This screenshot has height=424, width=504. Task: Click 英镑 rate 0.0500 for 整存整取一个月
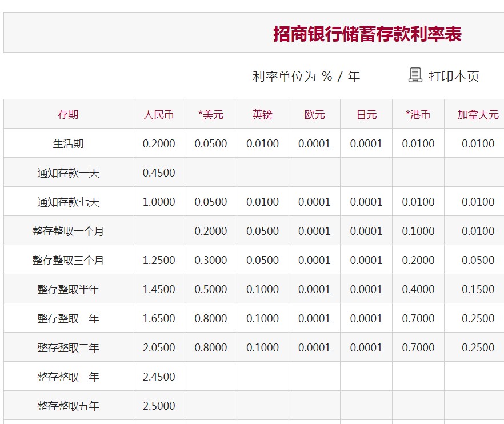click(x=263, y=231)
